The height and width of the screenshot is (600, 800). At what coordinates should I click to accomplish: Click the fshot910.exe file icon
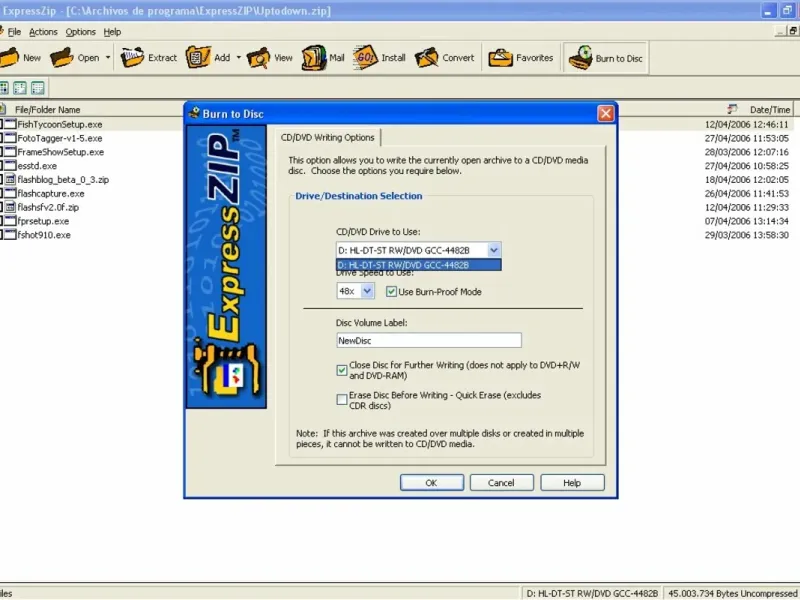tap(10, 235)
